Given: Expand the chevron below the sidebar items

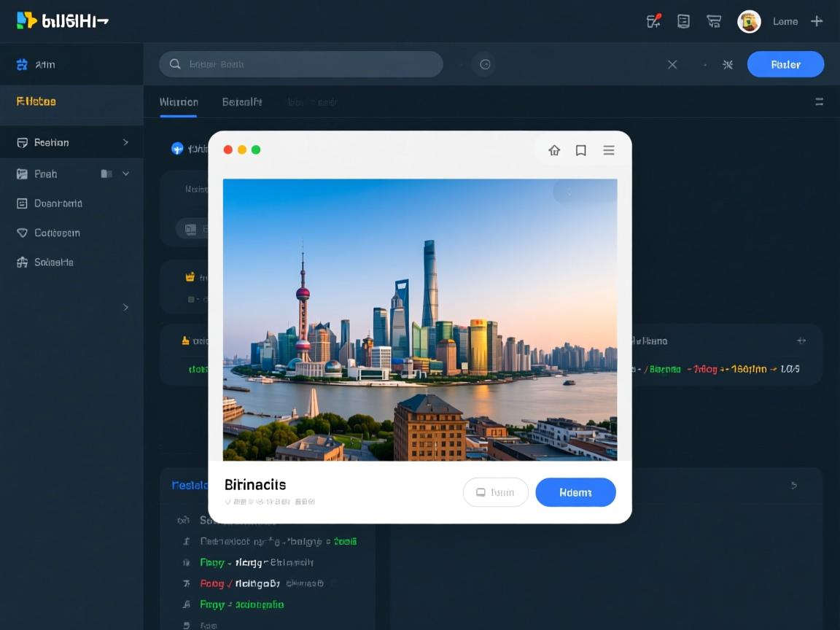Looking at the screenshot, I should pos(125,307).
